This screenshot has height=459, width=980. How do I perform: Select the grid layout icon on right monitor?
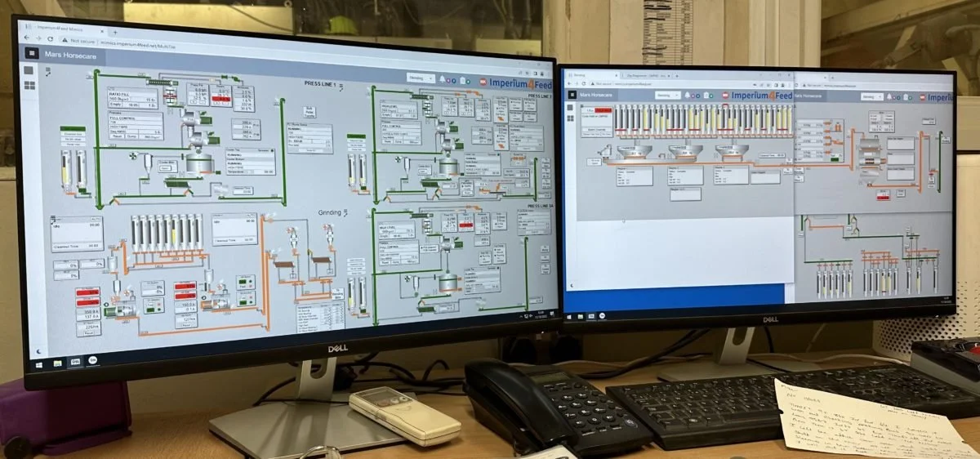(570, 118)
